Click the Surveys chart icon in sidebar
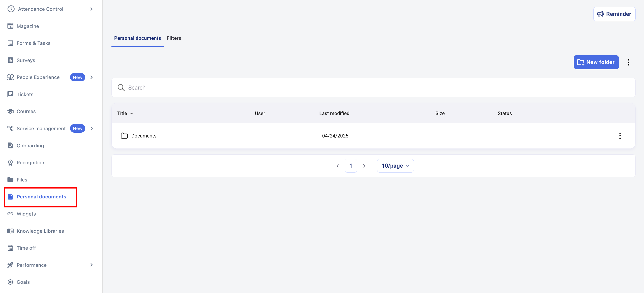644x293 pixels. tap(10, 60)
